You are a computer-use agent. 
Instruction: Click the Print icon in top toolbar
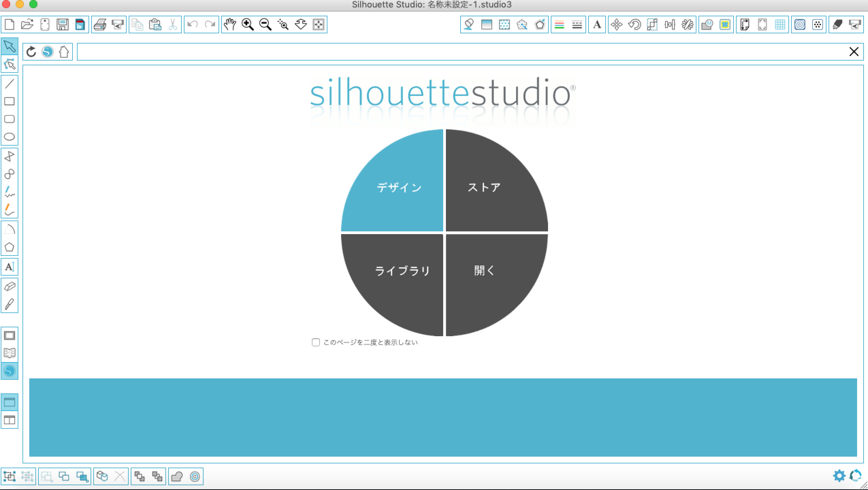[x=100, y=24]
